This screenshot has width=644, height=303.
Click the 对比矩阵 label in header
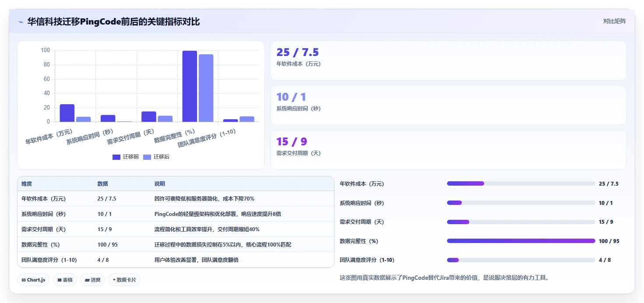[614, 21]
